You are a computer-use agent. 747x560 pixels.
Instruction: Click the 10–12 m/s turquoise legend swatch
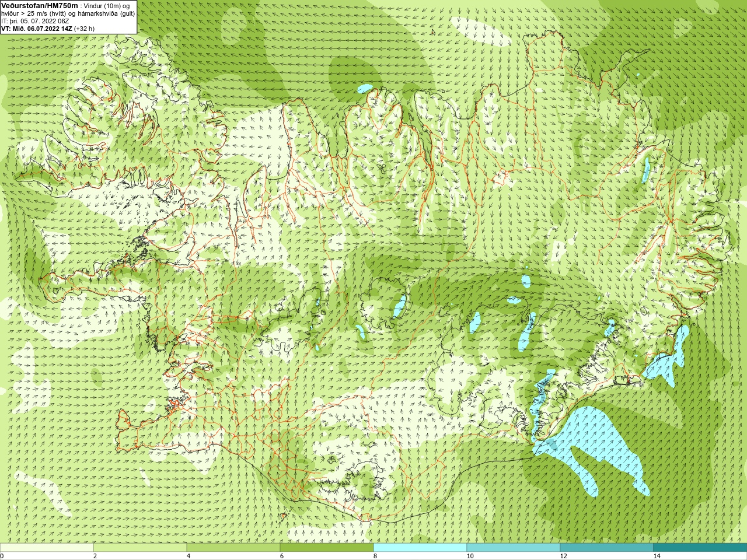coord(514,548)
